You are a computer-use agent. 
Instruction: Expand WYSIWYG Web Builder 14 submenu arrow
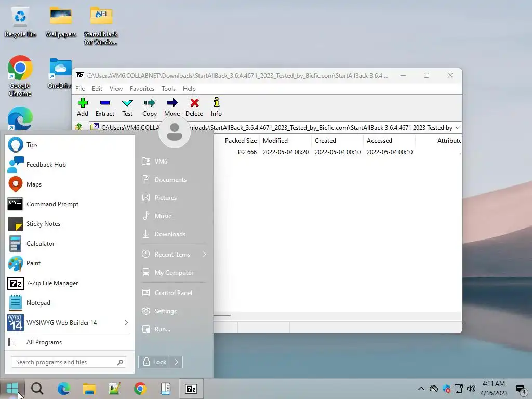click(x=126, y=322)
